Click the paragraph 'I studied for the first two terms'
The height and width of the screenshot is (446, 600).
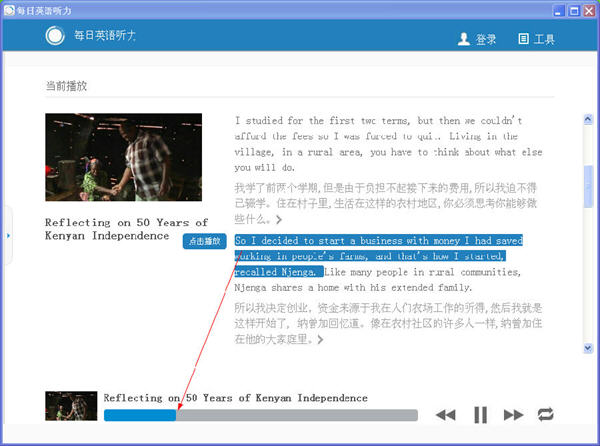[388, 144]
